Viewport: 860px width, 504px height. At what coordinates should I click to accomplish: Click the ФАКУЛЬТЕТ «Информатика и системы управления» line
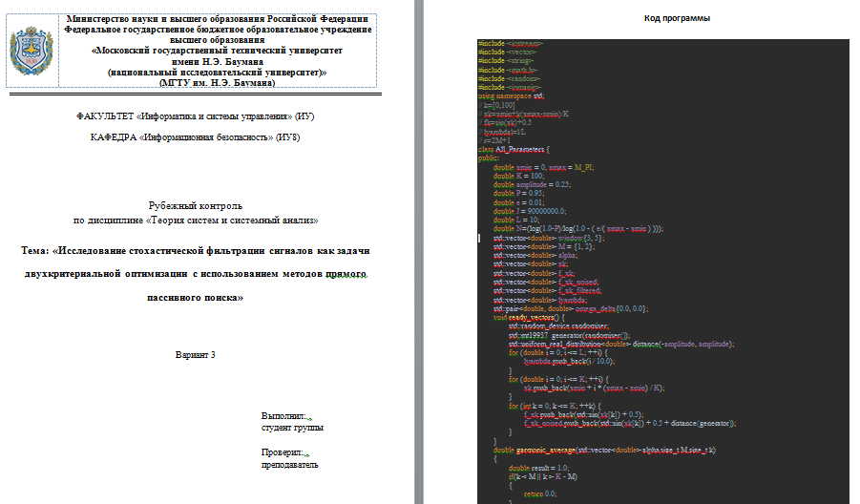(196, 116)
